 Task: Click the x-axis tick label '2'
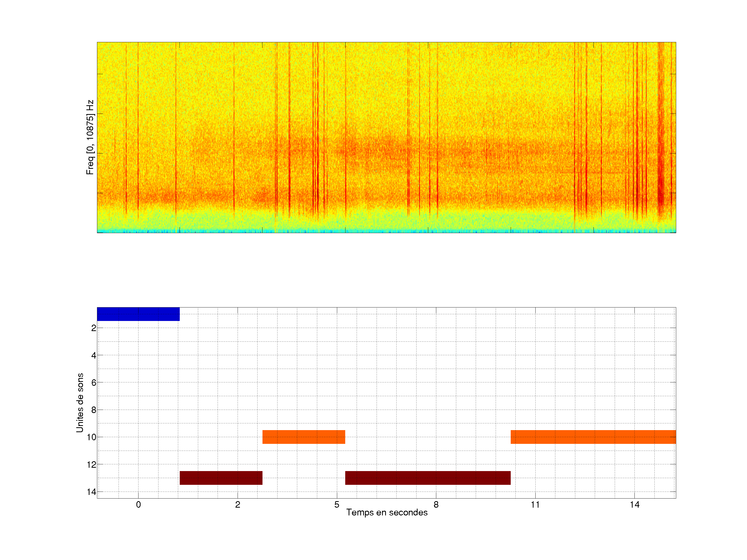coord(237,505)
